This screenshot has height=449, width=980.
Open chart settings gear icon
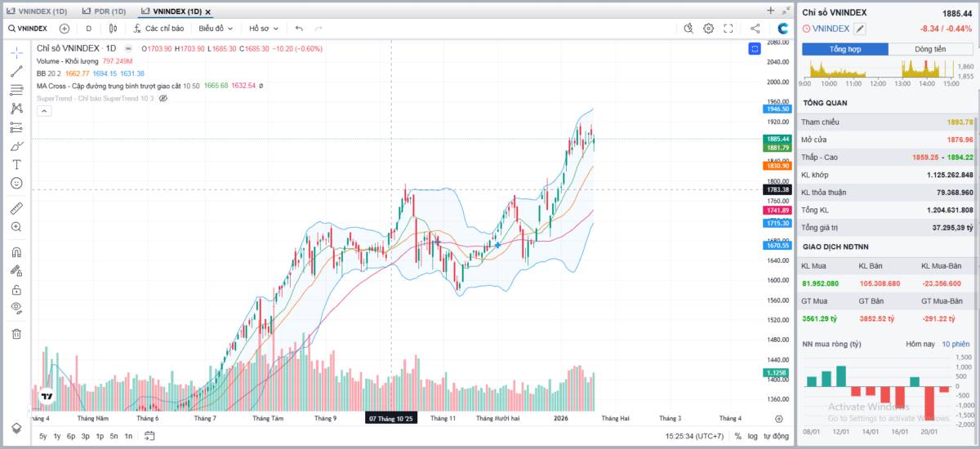[708, 29]
